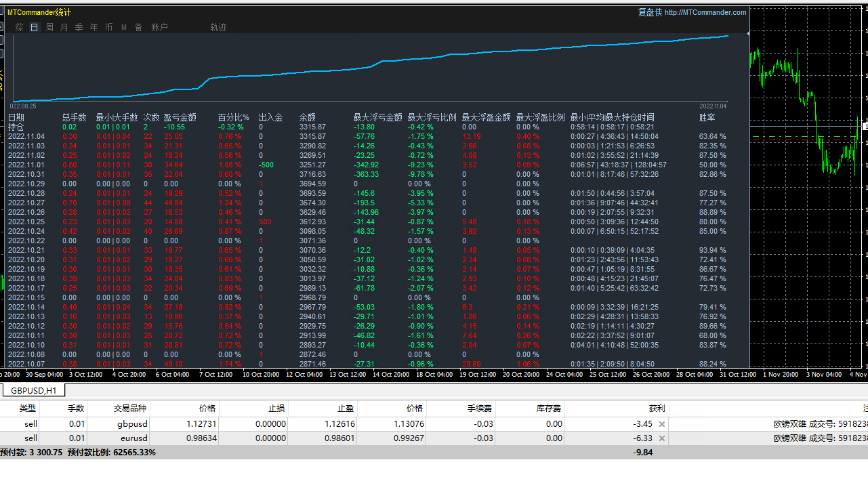Switch to the 年 yearly tab
The image size is (868, 479).
coord(94,27)
